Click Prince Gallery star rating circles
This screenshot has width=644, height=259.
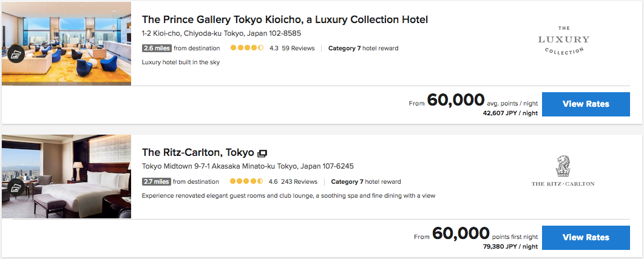pos(246,48)
